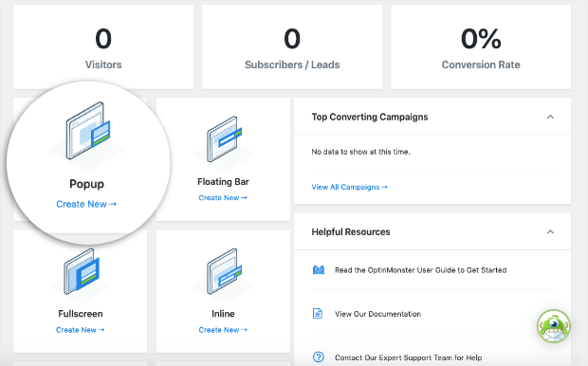Click Create New under Popup
The width and height of the screenshot is (588, 366).
(86, 204)
